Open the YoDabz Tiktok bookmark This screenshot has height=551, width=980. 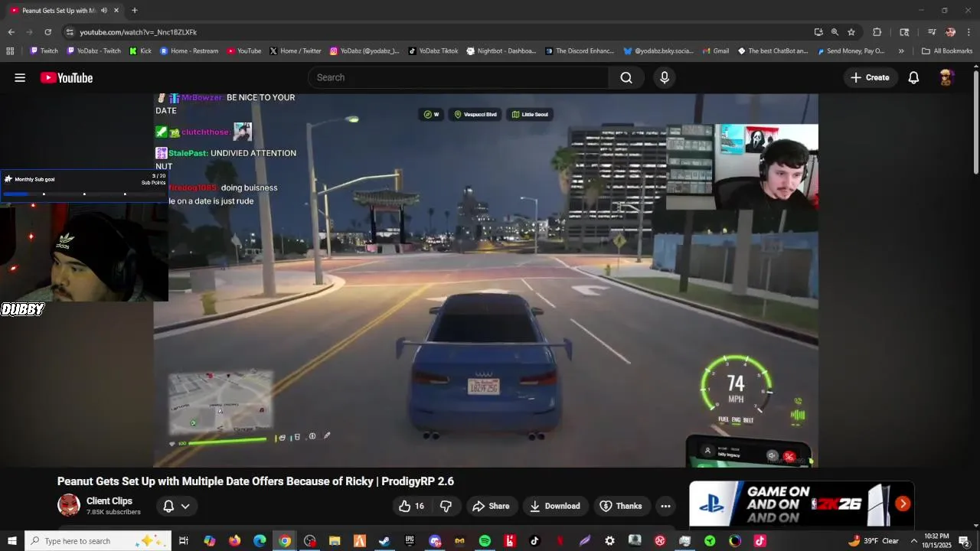click(x=433, y=51)
